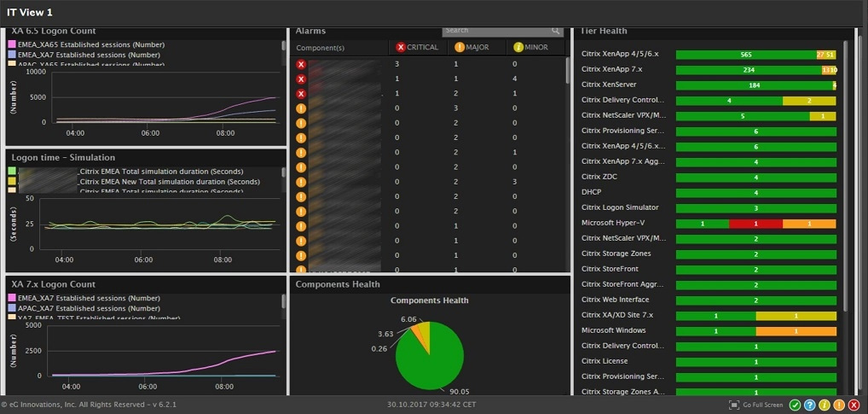Click into the Alarms search field
This screenshot has width=868, height=414.
click(496, 31)
